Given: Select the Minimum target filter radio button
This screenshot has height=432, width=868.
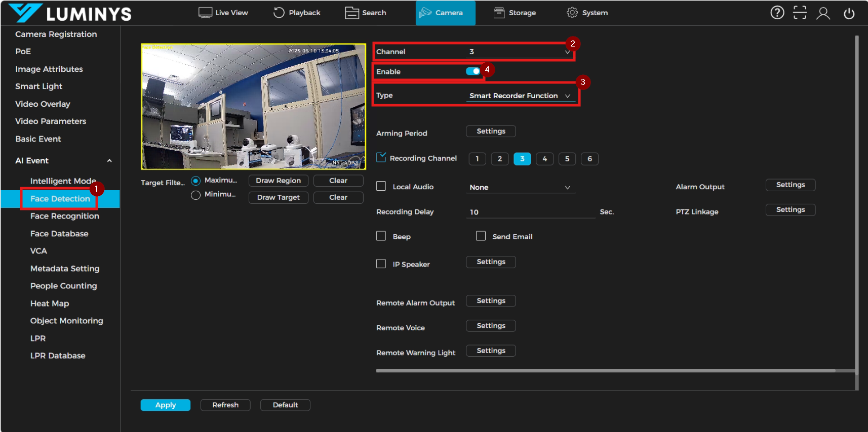Looking at the screenshot, I should [x=195, y=195].
